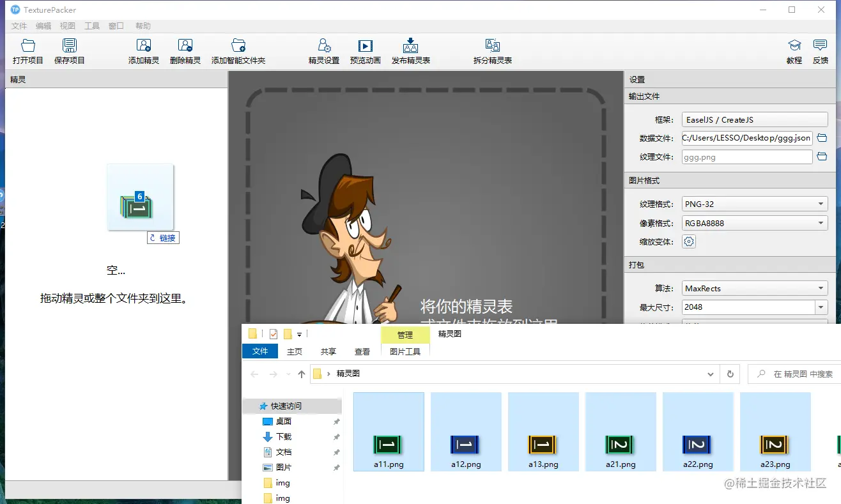Click TexturePacker logo in title bar
Screen dimensions: 841x504
click(x=15, y=10)
